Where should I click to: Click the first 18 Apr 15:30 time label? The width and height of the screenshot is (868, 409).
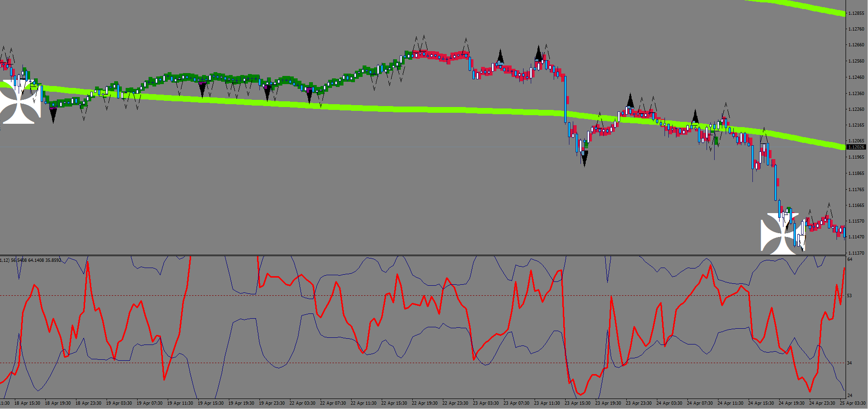[27, 403]
